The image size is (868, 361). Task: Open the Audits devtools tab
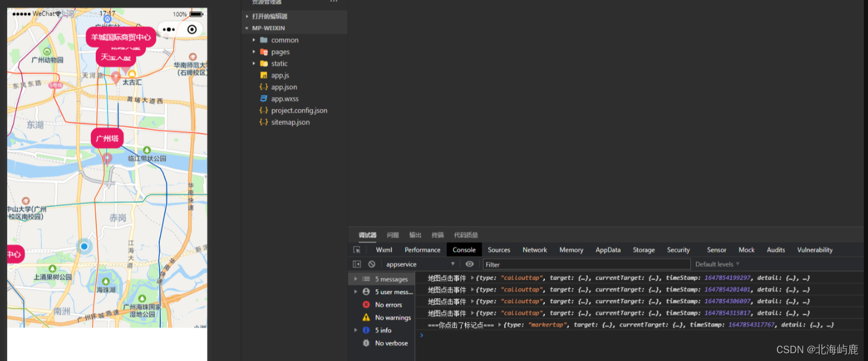coord(776,250)
